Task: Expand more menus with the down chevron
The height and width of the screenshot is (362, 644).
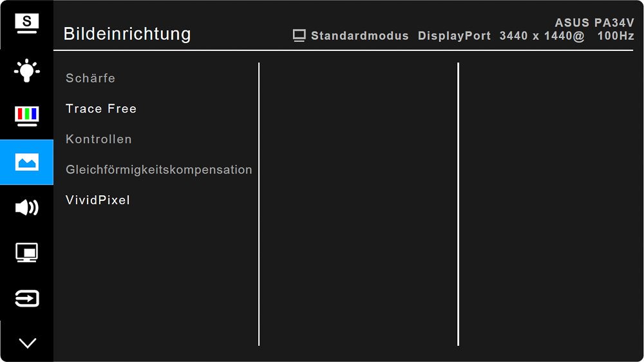Action: (28, 343)
